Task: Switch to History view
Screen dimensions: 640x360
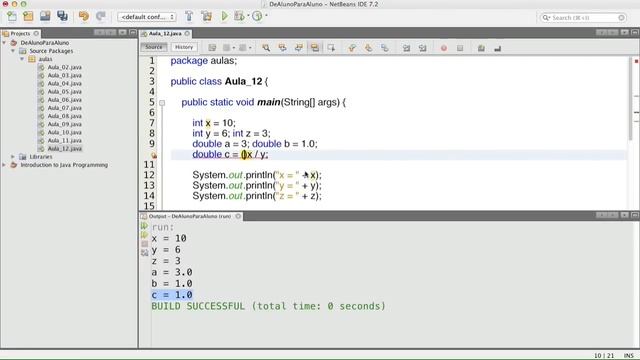Action: coord(184,47)
